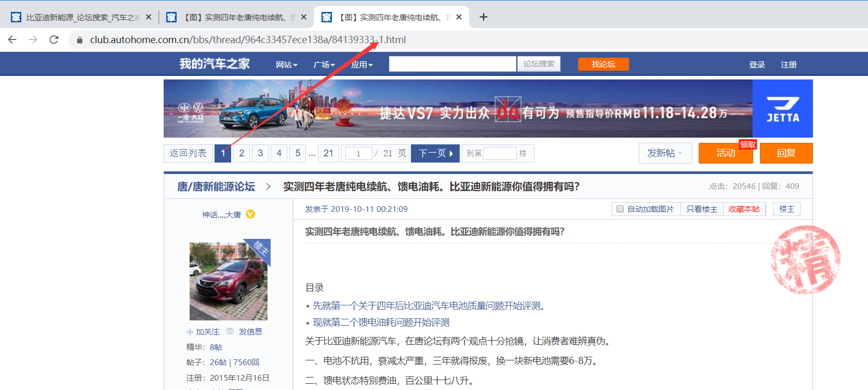
Task: Click the 楼主 floor label
Action: point(787,209)
